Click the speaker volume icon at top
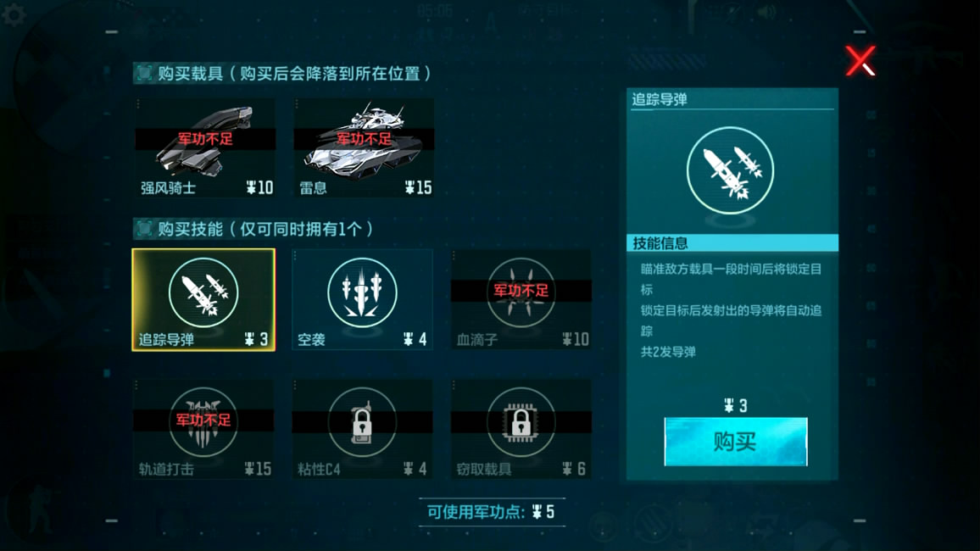This screenshot has width=980, height=551. click(766, 12)
